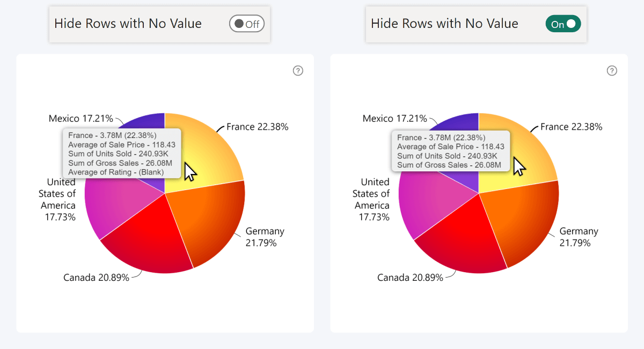Viewport: 644px width, 349px height.
Task: Click the help icon on the left chart
Action: pyautogui.click(x=298, y=70)
